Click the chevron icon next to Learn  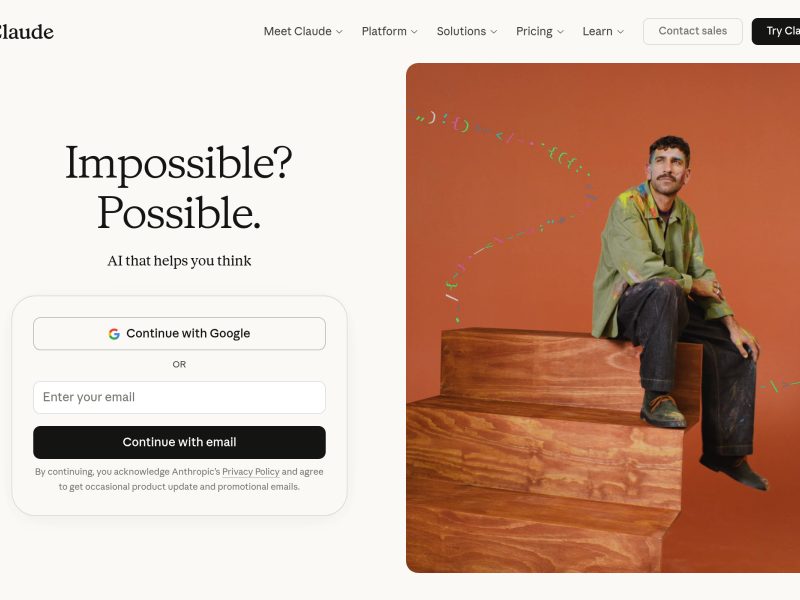pos(620,32)
